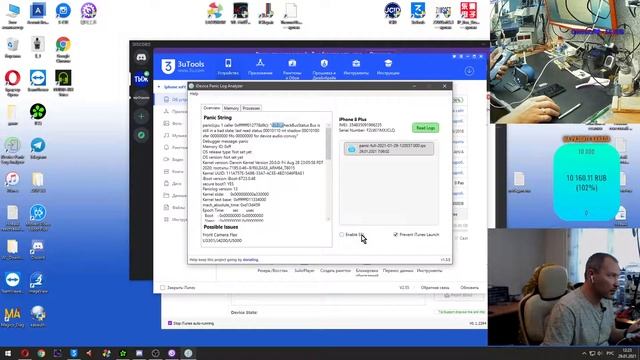Click the Panic String scrollbar thumb
The width and height of the screenshot is (640, 360).
tap(328, 144)
